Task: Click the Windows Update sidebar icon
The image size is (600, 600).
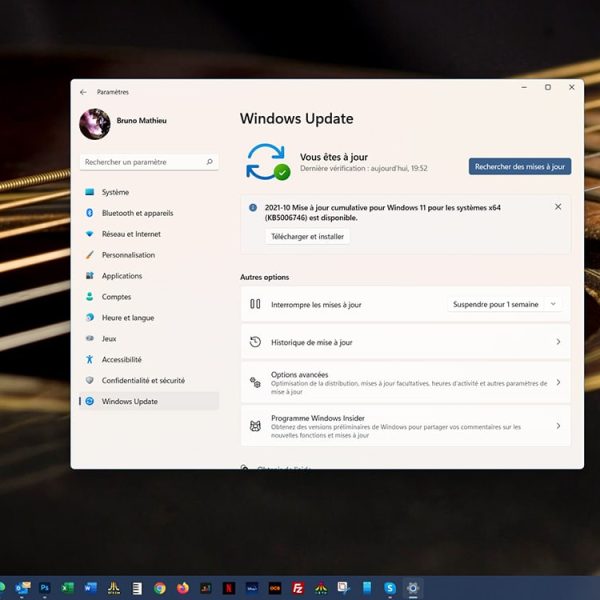Action: [90, 401]
